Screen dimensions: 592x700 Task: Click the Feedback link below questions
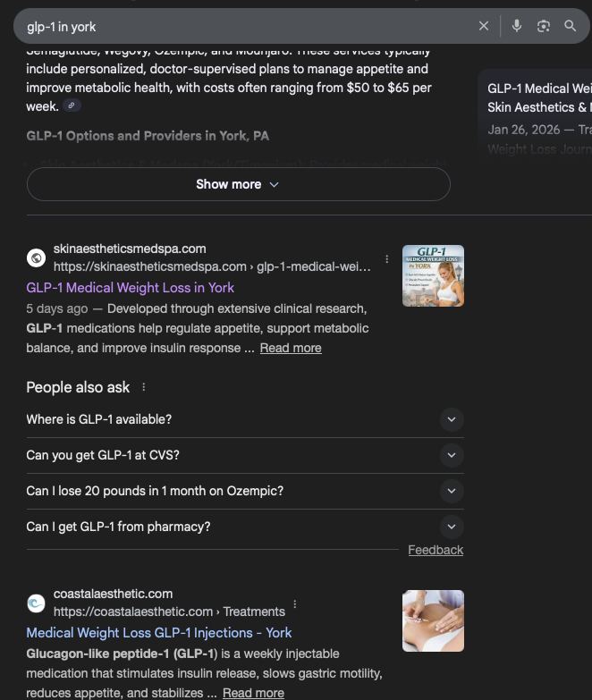coord(436,550)
